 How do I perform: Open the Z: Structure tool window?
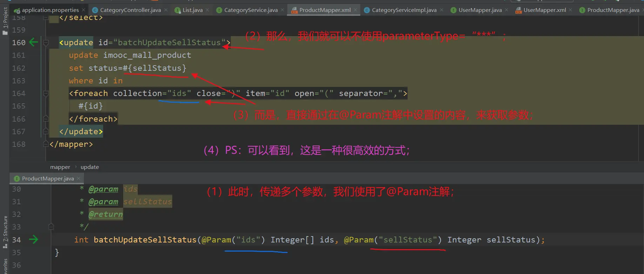tap(5, 231)
